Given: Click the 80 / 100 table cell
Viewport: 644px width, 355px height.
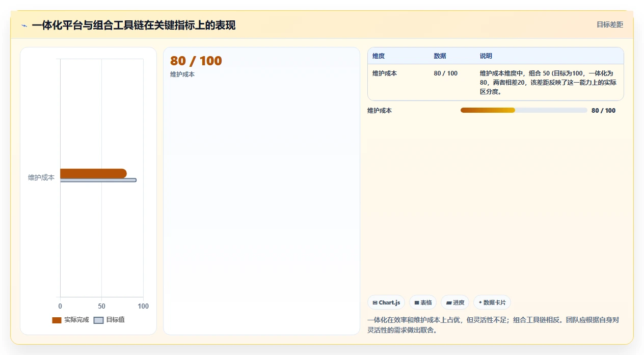Looking at the screenshot, I should click(x=446, y=73).
